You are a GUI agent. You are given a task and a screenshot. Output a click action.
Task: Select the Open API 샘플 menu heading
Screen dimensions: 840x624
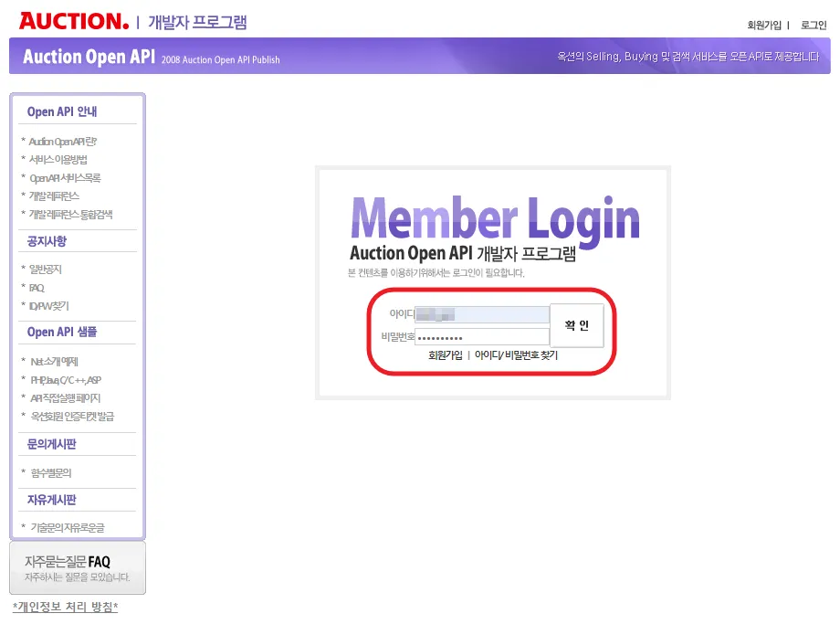[62, 332]
